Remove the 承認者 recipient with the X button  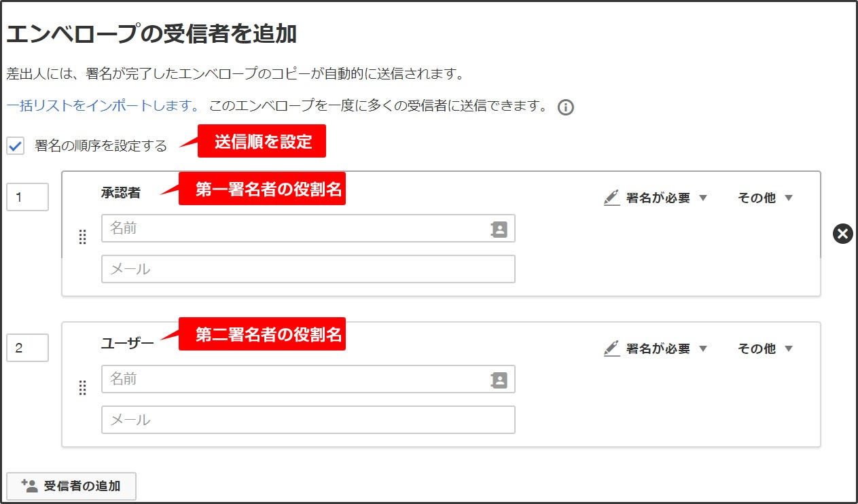pos(842,234)
